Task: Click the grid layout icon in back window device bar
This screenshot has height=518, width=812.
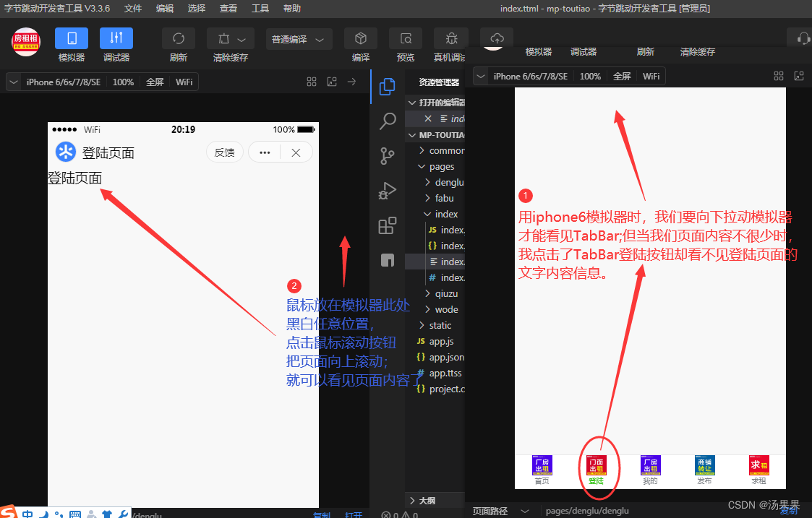Action: coord(311,82)
